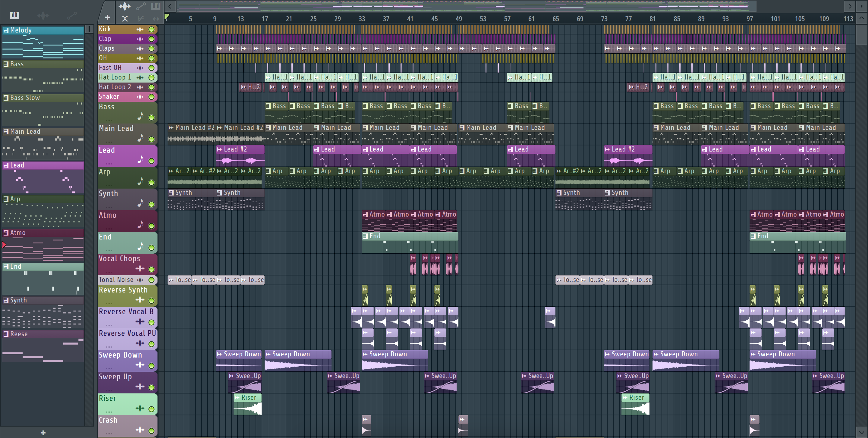
Task: Click the playlist vertical scroll up arrow
Action: click(x=862, y=18)
